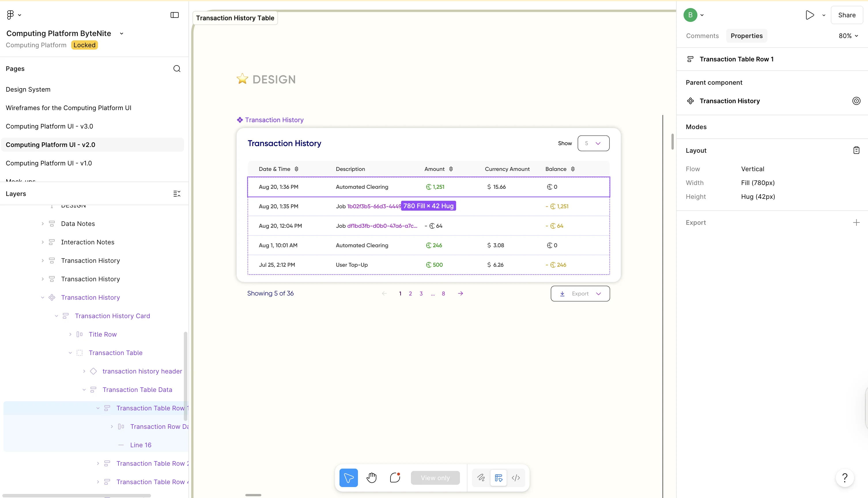The height and width of the screenshot is (498, 868).
Task: Open the zoom level 80% dropdown
Action: tap(848, 36)
